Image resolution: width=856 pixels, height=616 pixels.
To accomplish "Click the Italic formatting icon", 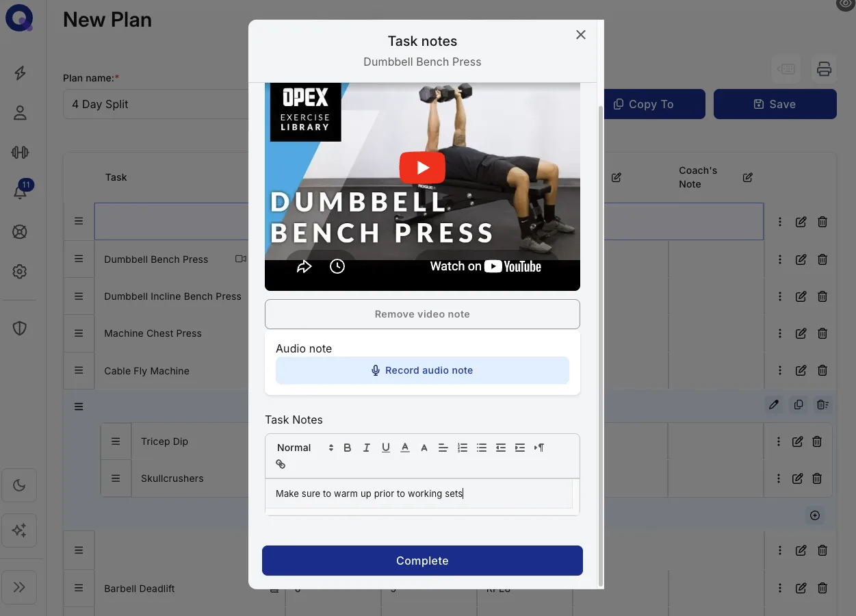I will (367, 448).
